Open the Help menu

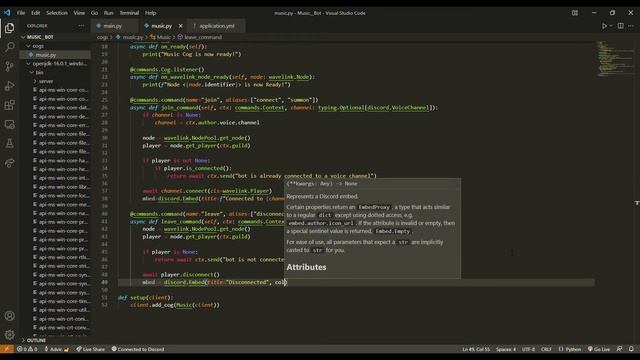coord(150,13)
